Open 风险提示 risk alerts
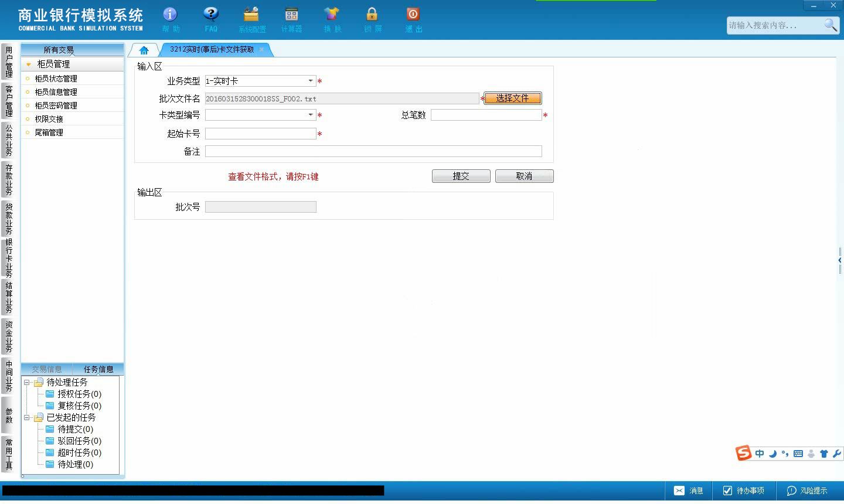Viewport: 844px width, 504px height. tap(807, 491)
